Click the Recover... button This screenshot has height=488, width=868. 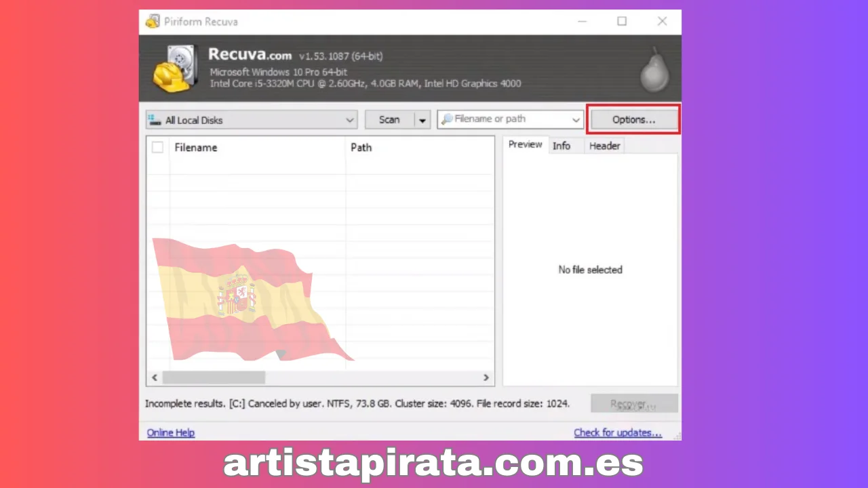[x=634, y=404]
